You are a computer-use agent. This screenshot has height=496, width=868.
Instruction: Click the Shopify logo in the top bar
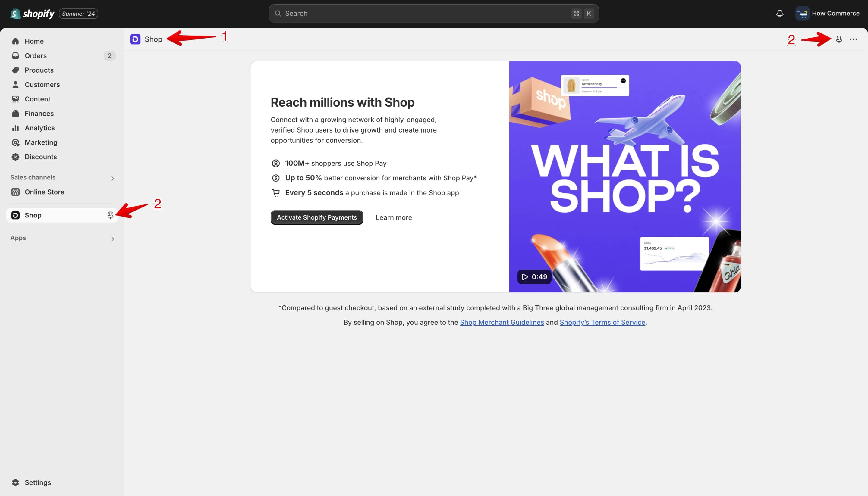[32, 14]
